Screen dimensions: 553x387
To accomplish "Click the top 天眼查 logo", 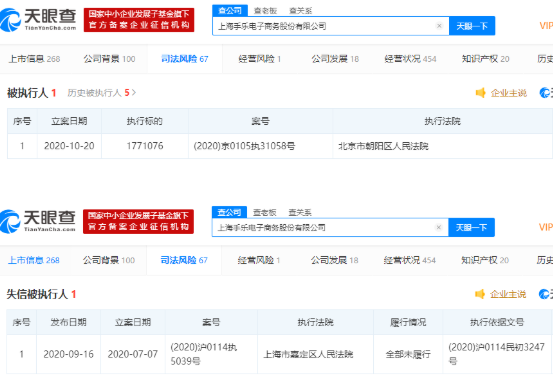I will click(38, 20).
